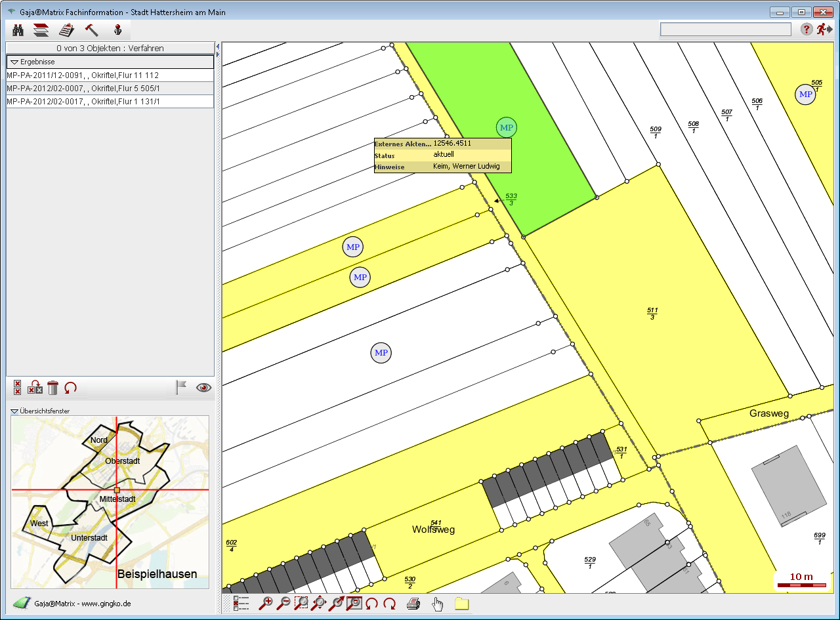The image size is (840, 620).
Task: Click the '0 von 3 Objekten : Verfahren' header
Action: tap(110, 48)
